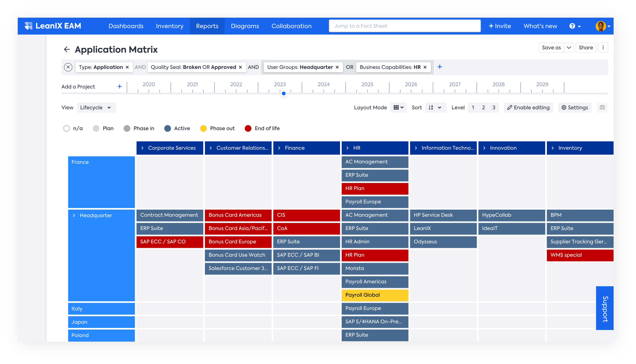
Task: Expand the Headquarter row
Action: tap(74, 215)
